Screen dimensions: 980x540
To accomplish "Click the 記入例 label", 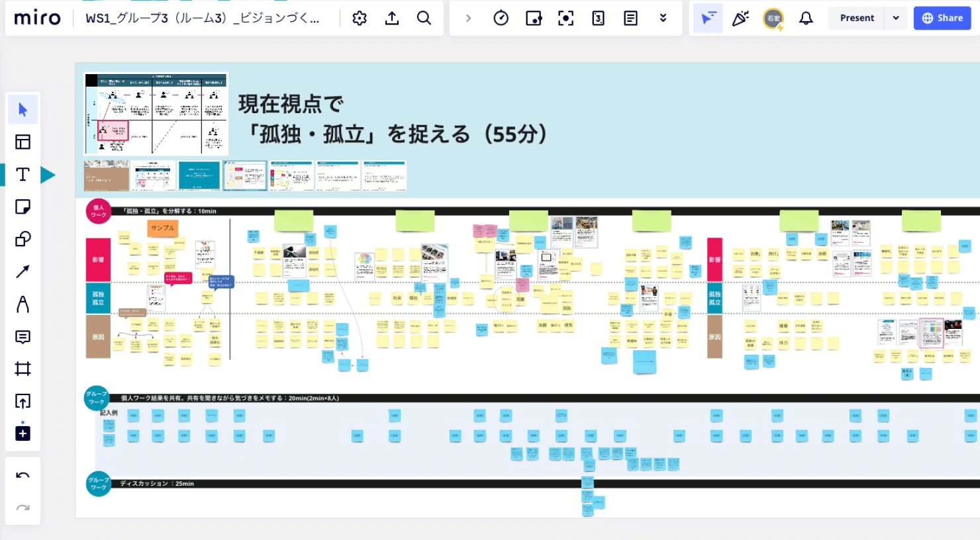I will (109, 412).
